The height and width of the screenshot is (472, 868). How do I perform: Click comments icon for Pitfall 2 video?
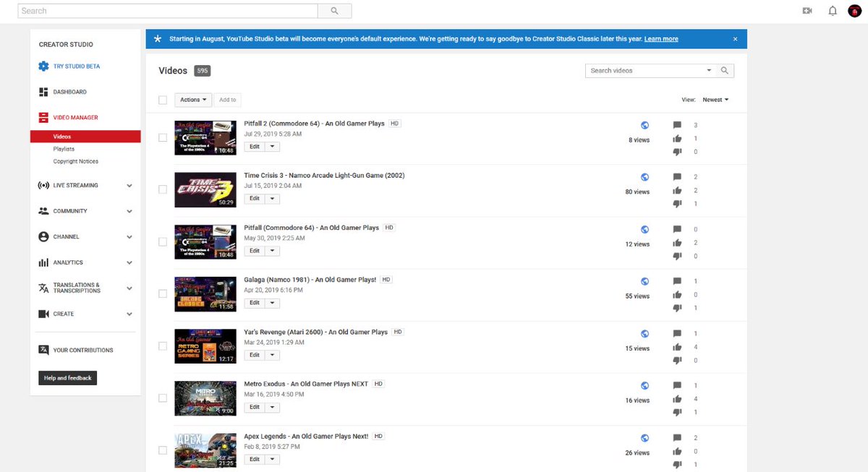click(x=677, y=125)
